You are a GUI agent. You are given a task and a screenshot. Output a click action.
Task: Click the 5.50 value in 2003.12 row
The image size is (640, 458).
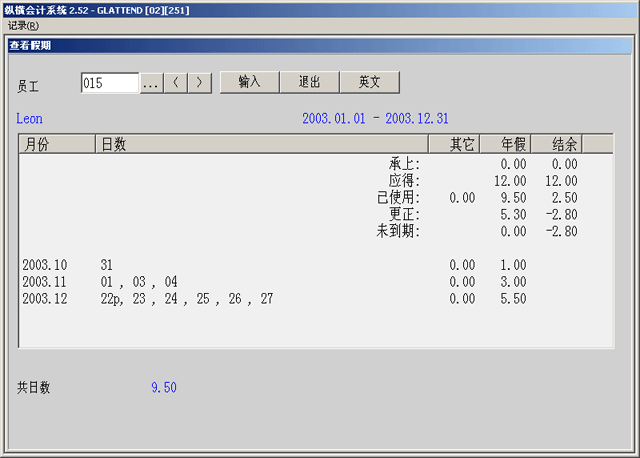(513, 298)
